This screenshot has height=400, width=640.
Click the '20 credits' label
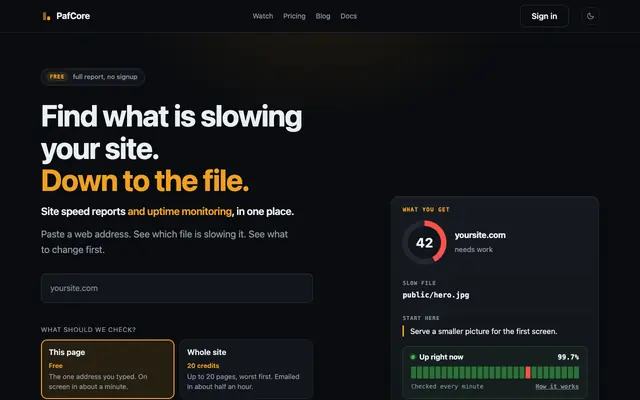pos(203,366)
